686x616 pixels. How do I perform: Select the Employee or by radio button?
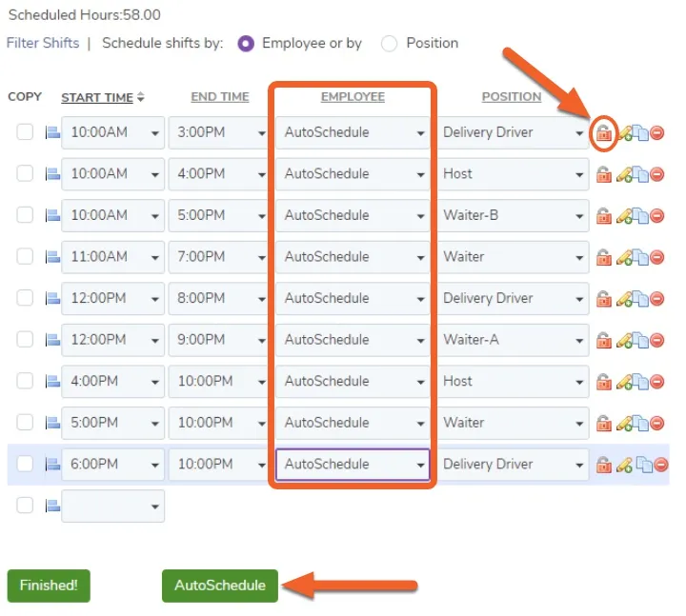pyautogui.click(x=246, y=44)
